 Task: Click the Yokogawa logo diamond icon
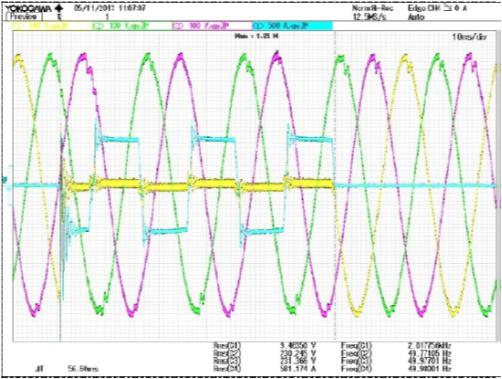(58, 8)
